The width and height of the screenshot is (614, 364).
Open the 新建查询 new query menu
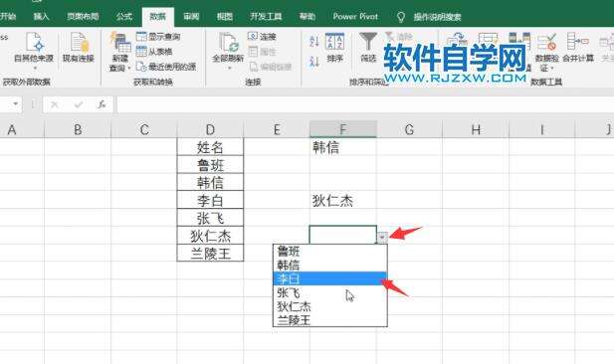point(119,52)
